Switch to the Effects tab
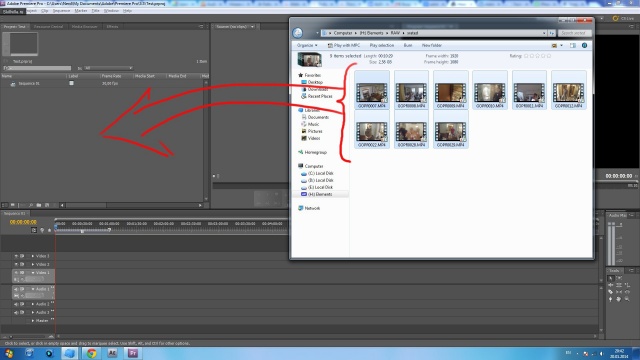Screen dimensions: 640x360 112,27
